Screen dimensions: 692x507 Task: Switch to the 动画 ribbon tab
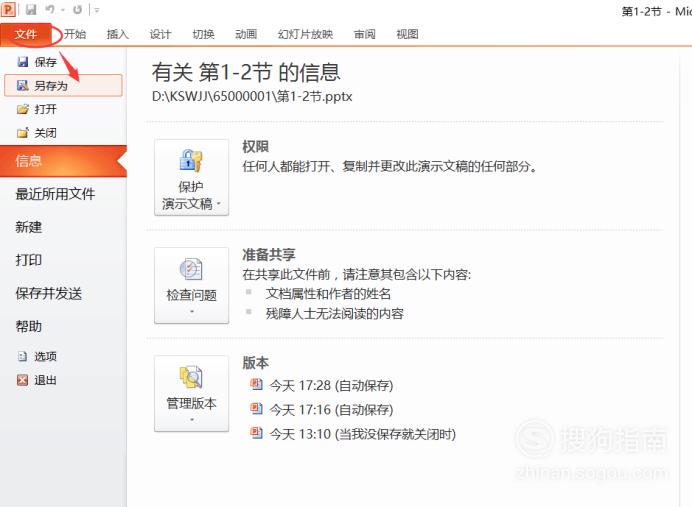[246, 34]
